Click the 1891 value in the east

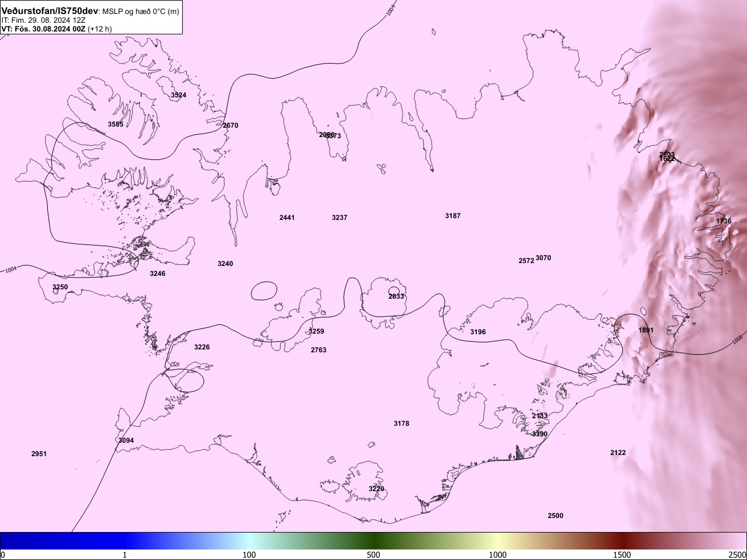click(x=646, y=330)
